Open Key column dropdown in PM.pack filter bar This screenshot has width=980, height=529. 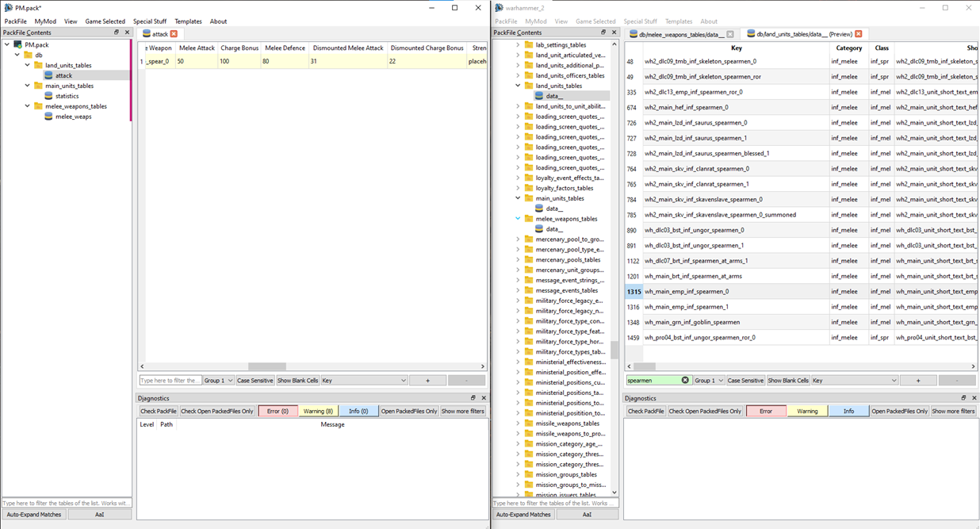coord(364,381)
